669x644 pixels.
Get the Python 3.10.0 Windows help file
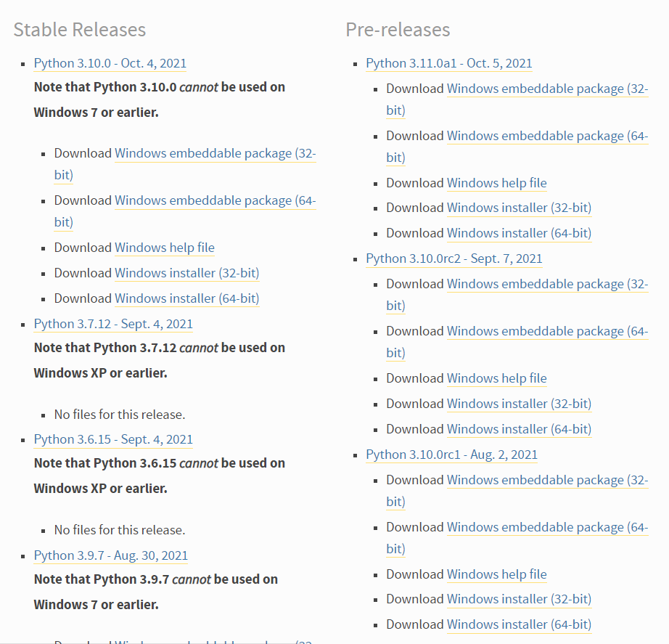tap(165, 248)
